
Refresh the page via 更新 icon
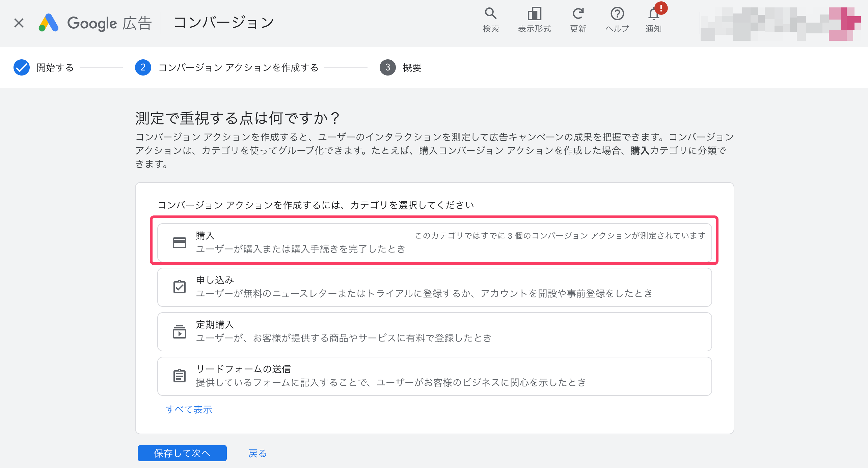(x=578, y=19)
